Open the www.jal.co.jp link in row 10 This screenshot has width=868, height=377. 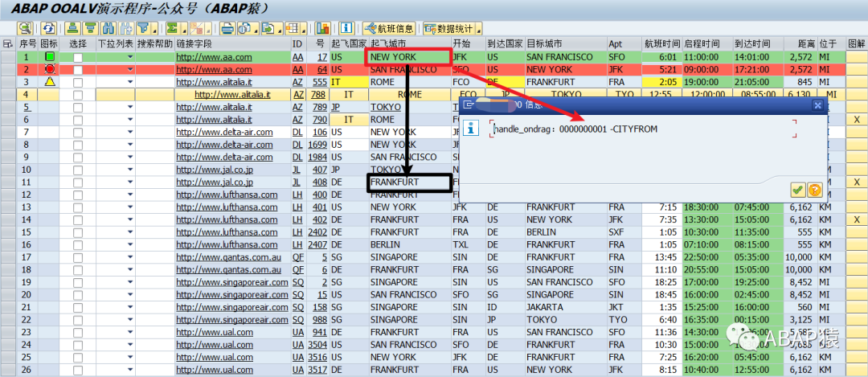[x=215, y=170]
